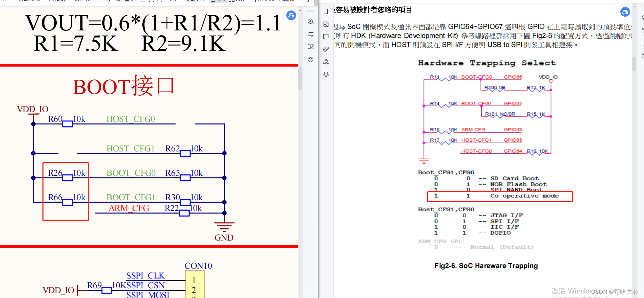Click the right document's vertical scrollbar thumb
The image size is (644, 298).
634,64
